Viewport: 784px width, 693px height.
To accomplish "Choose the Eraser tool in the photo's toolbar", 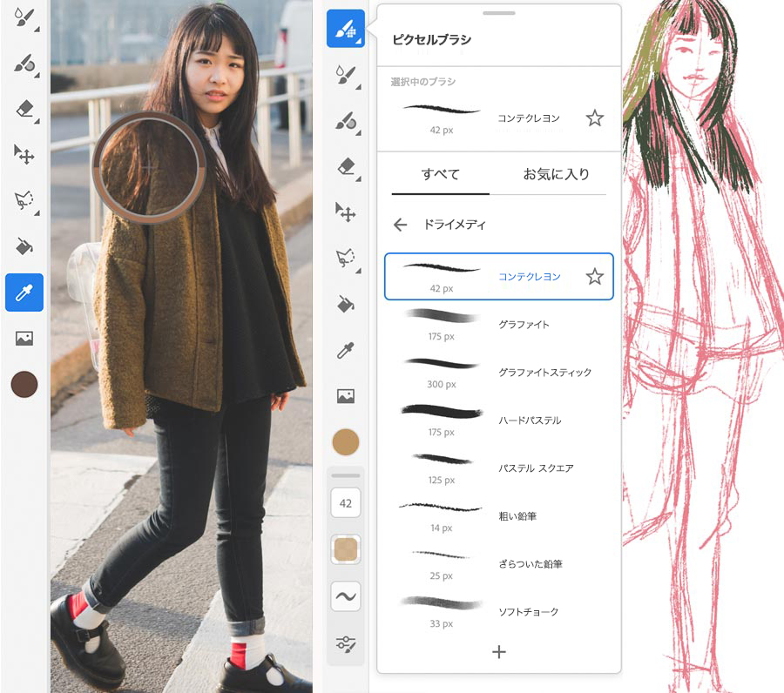I will 24,109.
